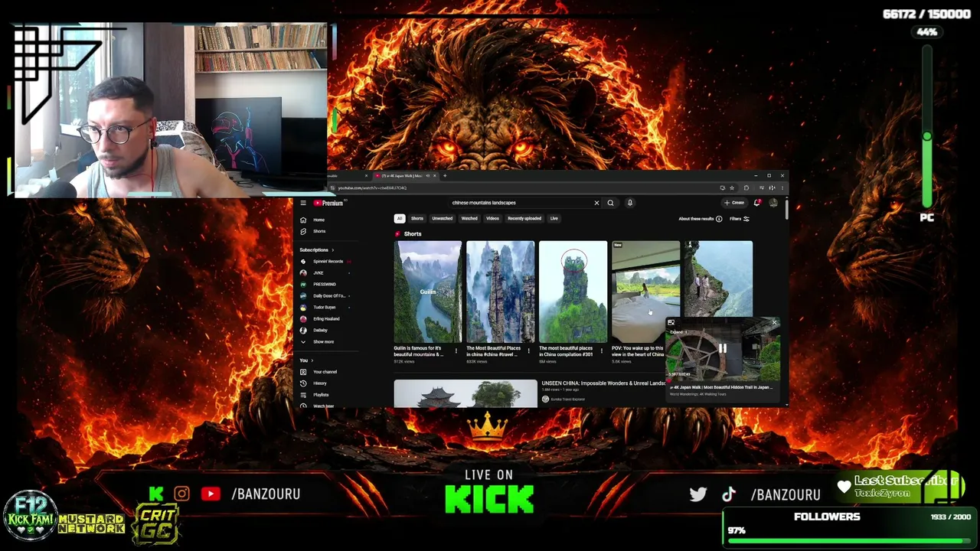
Task: Open the notifications bell
Action: (x=757, y=203)
